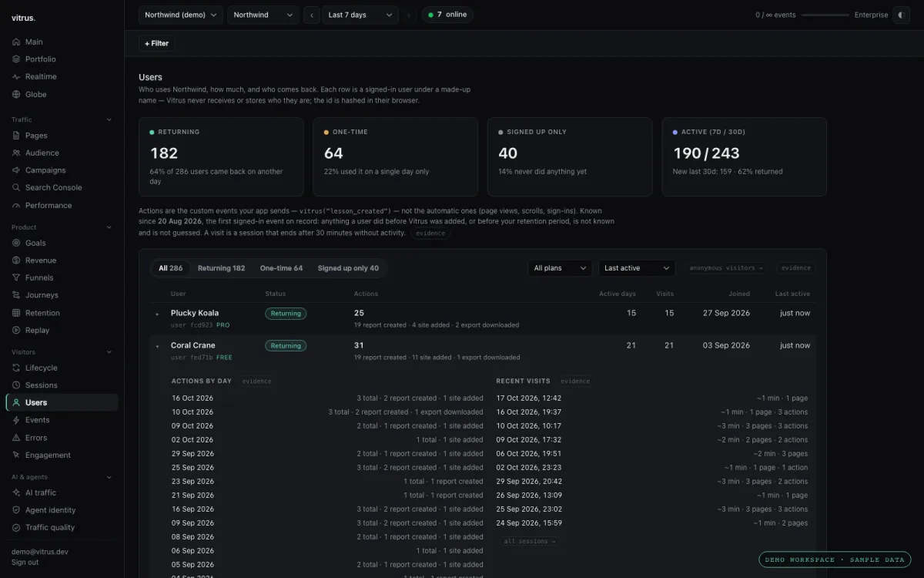Collapse the Visitors sidebar section
924x578 pixels.
coord(109,352)
